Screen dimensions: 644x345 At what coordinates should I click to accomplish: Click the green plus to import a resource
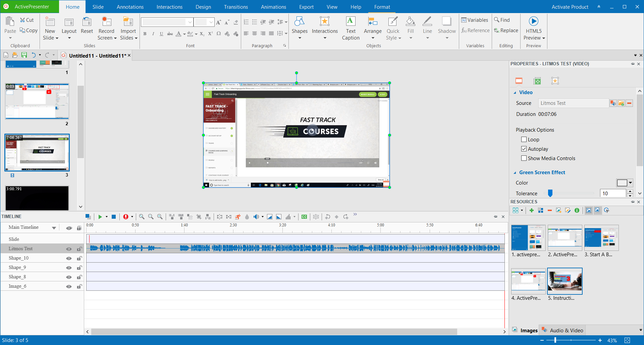531,210
